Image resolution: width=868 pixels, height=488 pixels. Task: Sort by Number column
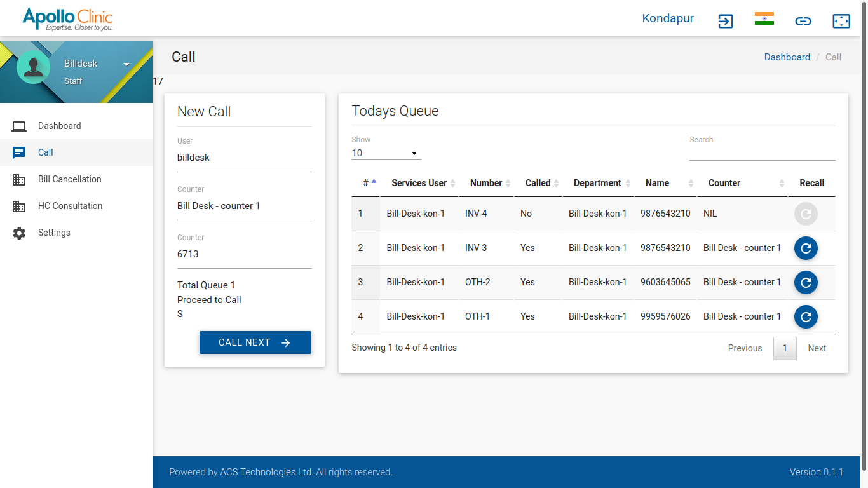486,183
